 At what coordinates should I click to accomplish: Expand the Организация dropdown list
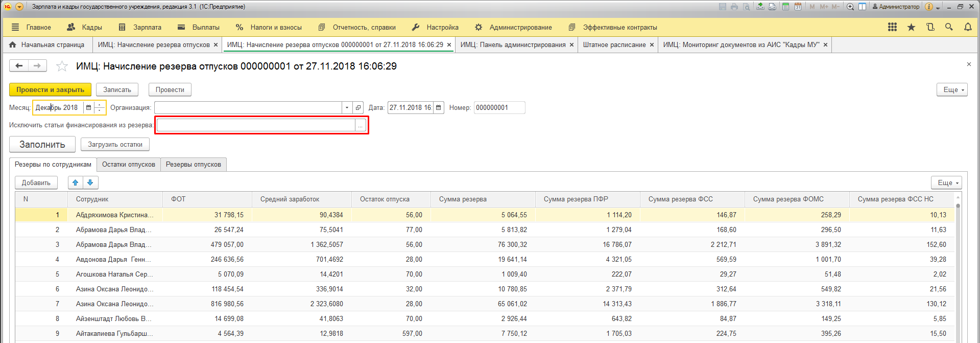(x=347, y=108)
